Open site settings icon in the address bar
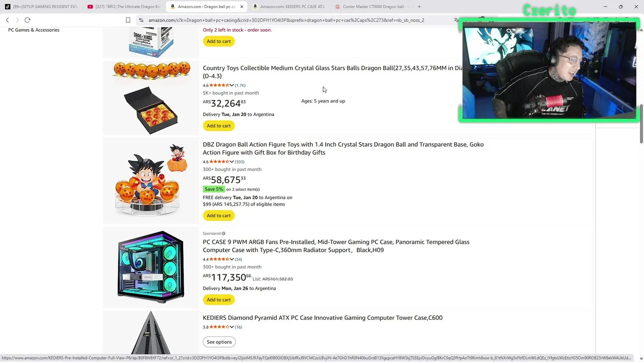The image size is (644, 362). (x=141, y=20)
